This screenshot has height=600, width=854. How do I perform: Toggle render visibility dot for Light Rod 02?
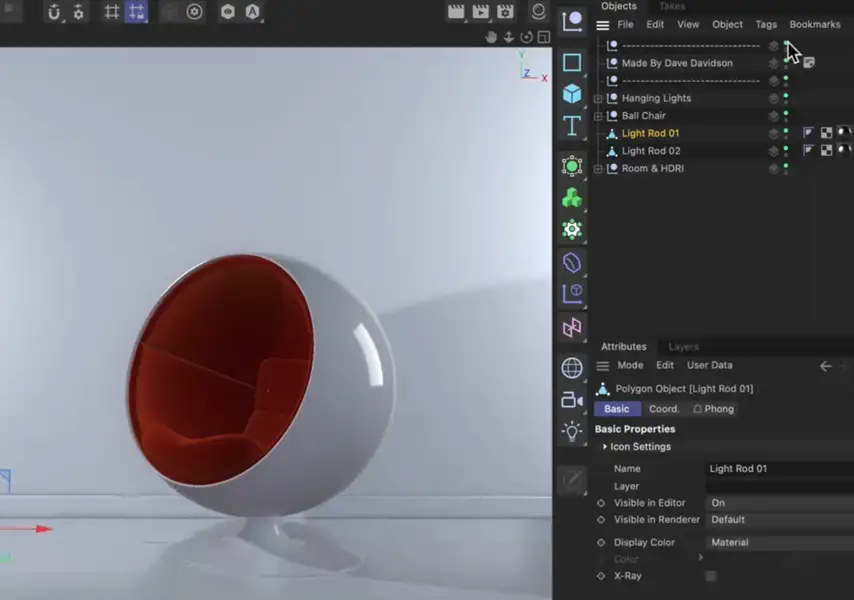(786, 155)
